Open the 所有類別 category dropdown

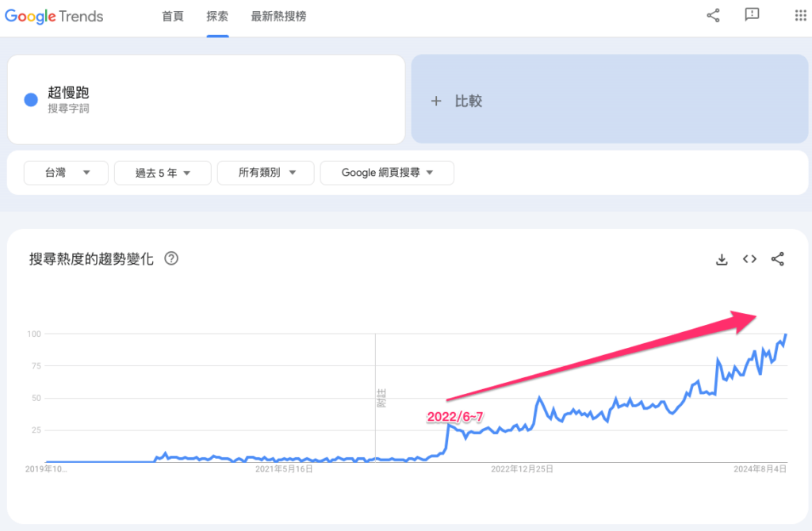click(x=266, y=173)
